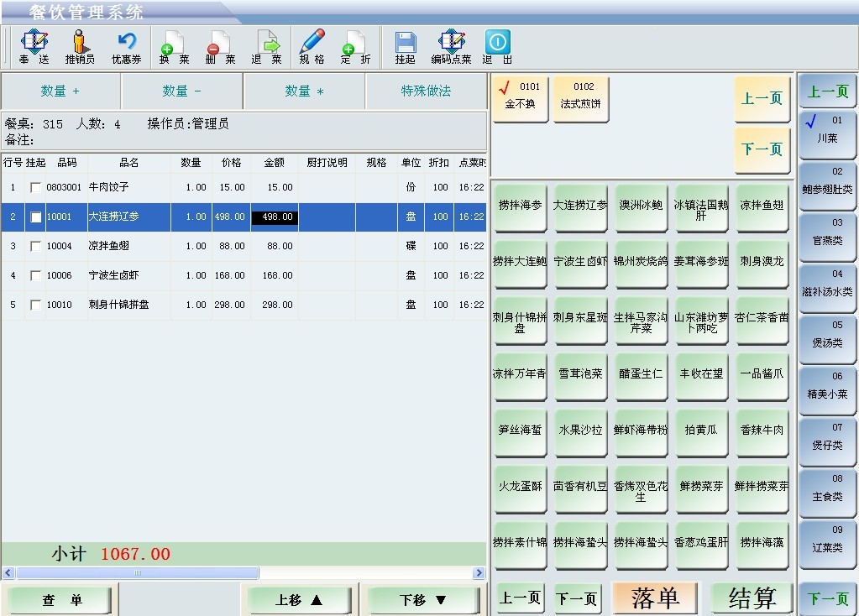Select category 09 辽菜类
859x616 pixels.
pyautogui.click(x=827, y=543)
